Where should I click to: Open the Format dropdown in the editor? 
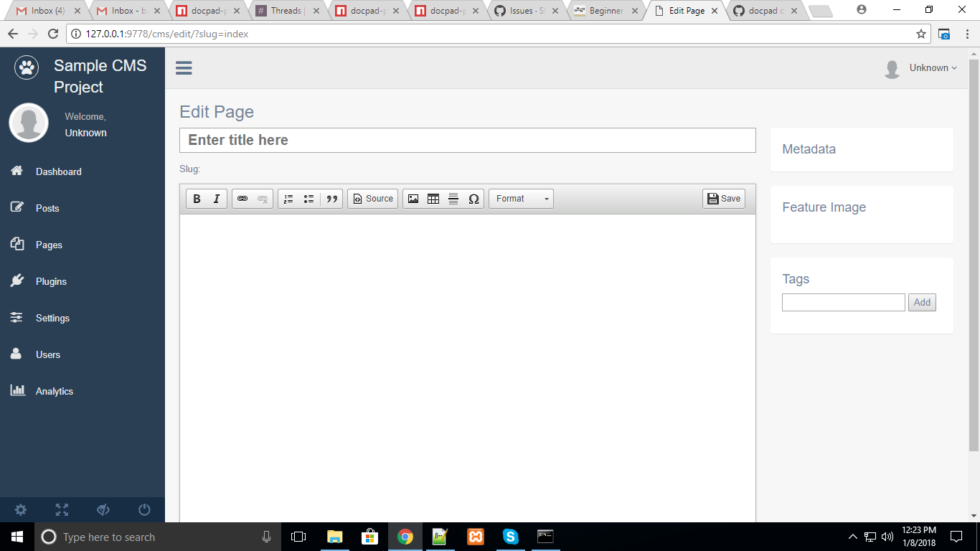point(521,199)
